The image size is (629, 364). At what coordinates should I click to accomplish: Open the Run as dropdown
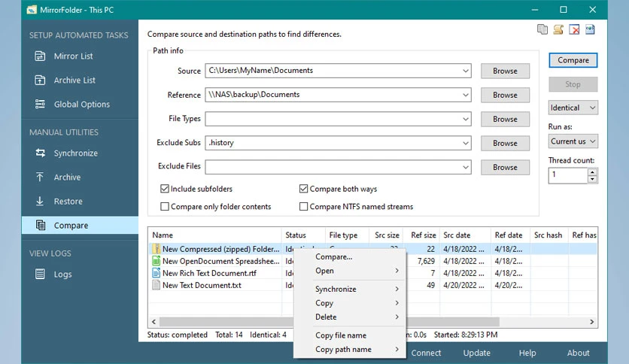coord(573,141)
